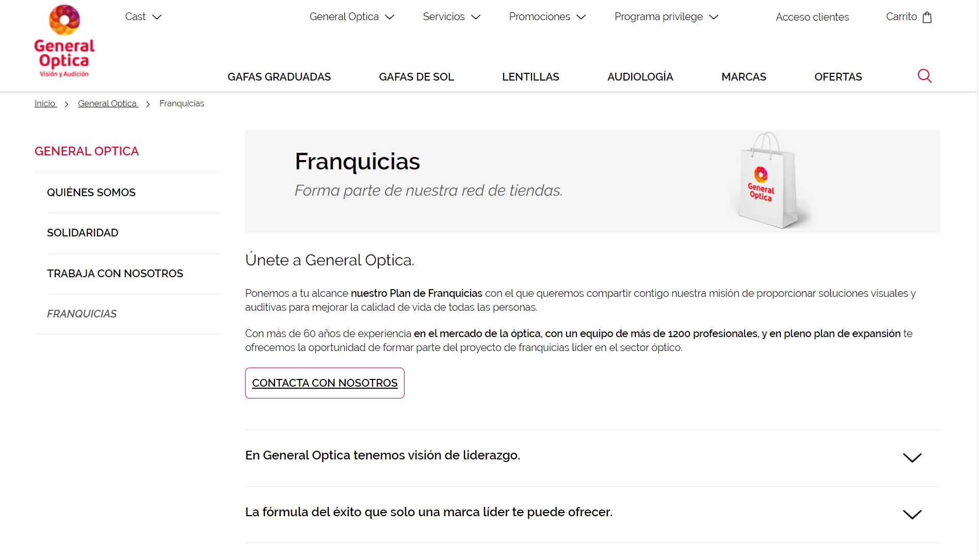Open the search magnifying glass icon
980x556 pixels.
pyautogui.click(x=925, y=76)
